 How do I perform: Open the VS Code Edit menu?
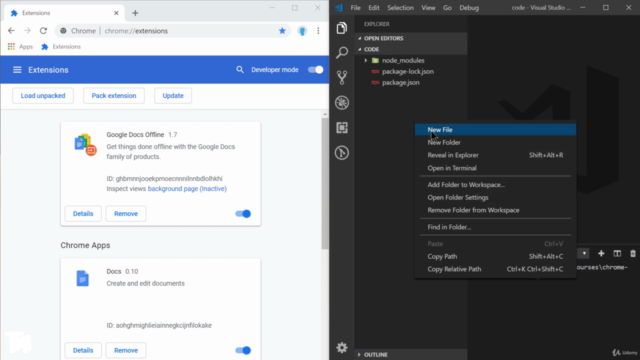(374, 8)
